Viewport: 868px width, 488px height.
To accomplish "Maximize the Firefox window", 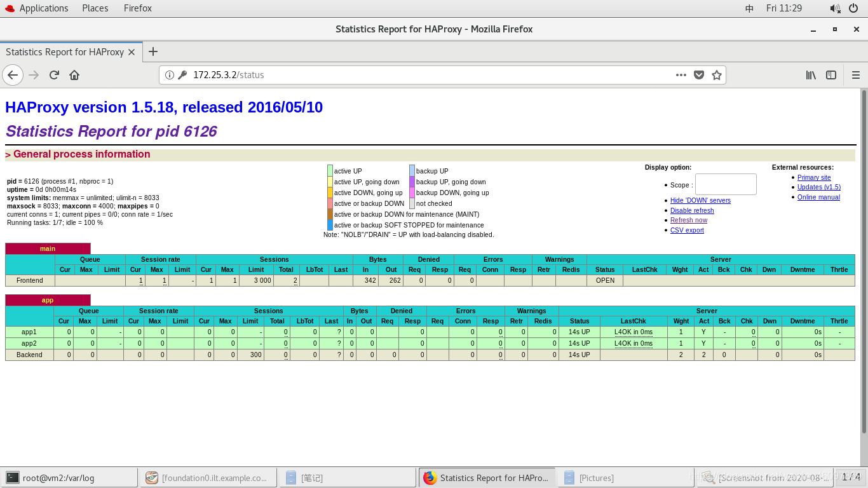I will (x=835, y=29).
